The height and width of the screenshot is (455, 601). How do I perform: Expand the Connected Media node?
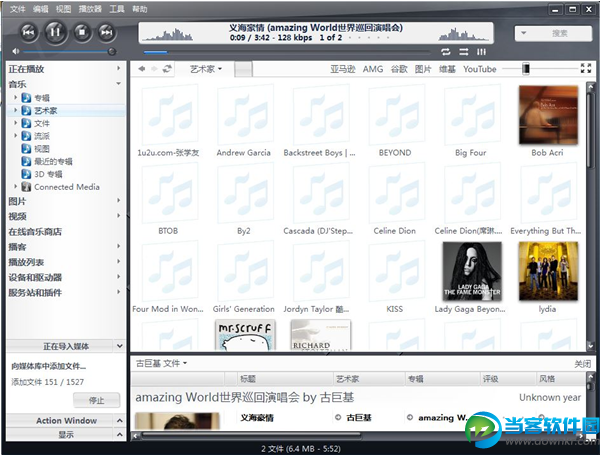click(x=15, y=187)
